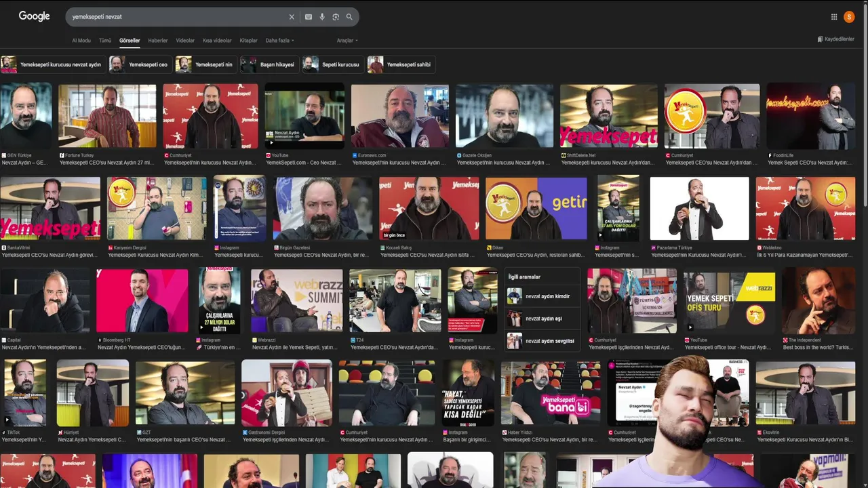The width and height of the screenshot is (868, 488).
Task: Expand the Daha fazla dropdown
Action: [279, 41]
